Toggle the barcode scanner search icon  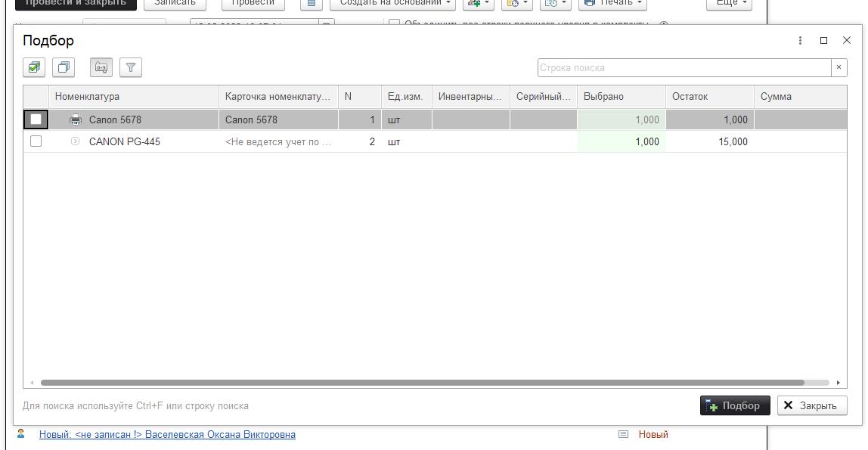pos(101,67)
